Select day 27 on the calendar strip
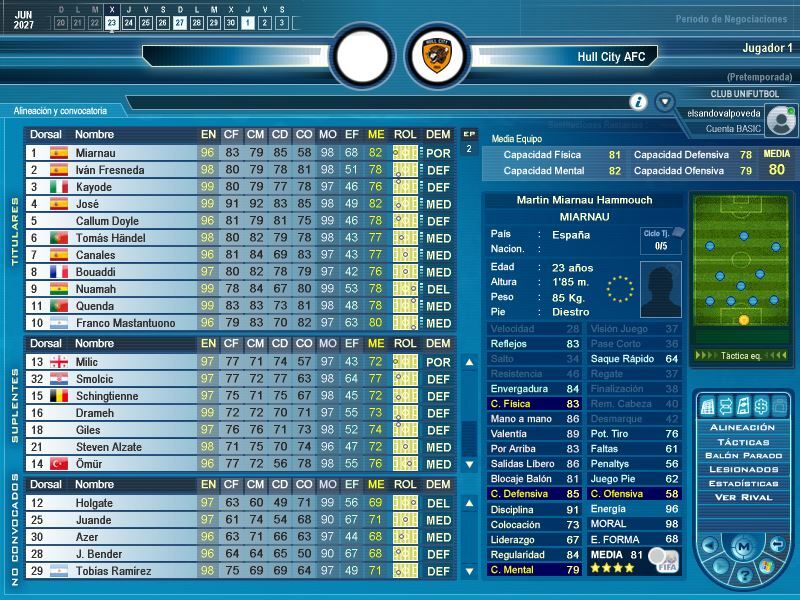Screen dimensions: 800x600 pos(179,22)
